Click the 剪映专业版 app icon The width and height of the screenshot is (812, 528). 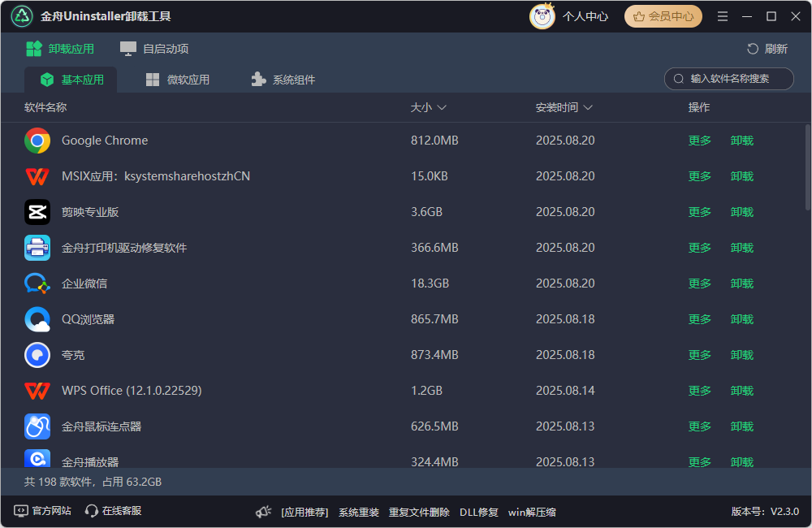point(37,212)
